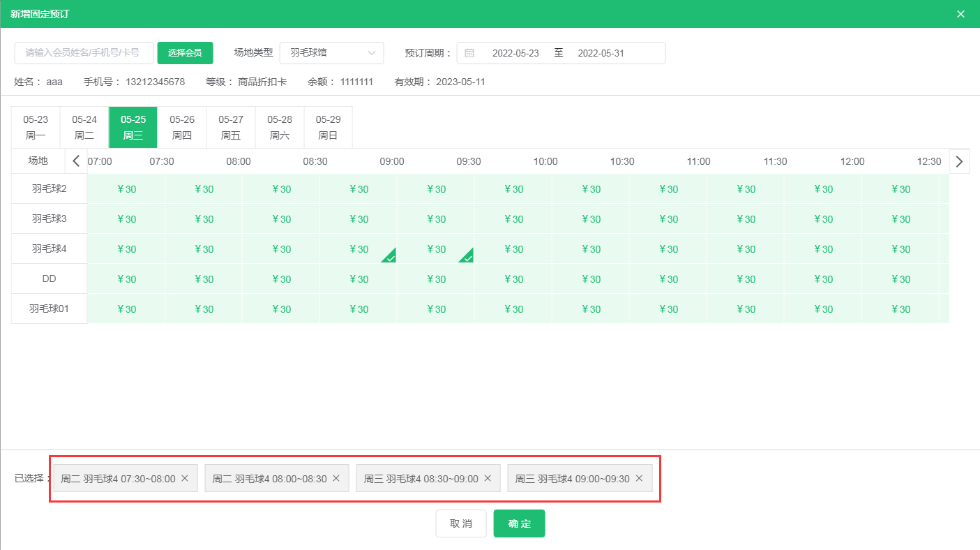Select the 羽毛球2 07:00 time slot
This screenshot has height=550, width=980.
pyautogui.click(x=126, y=189)
